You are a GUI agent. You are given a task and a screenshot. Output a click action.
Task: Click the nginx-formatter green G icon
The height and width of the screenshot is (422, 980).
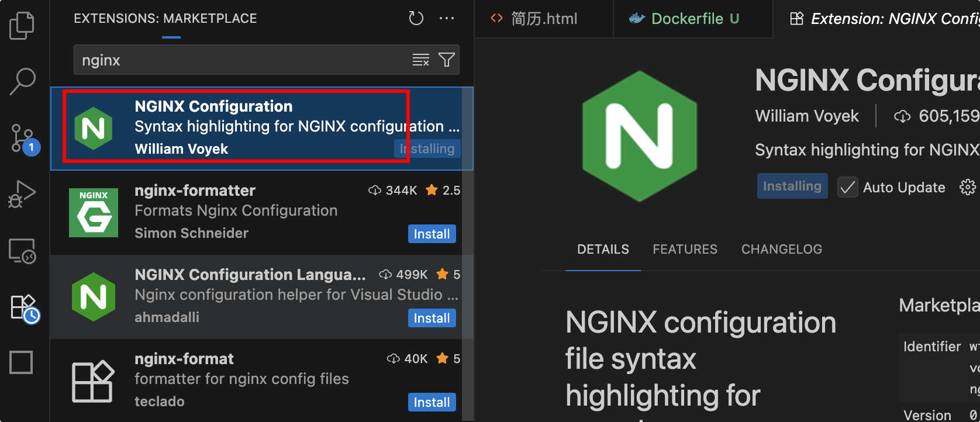pos(94,213)
